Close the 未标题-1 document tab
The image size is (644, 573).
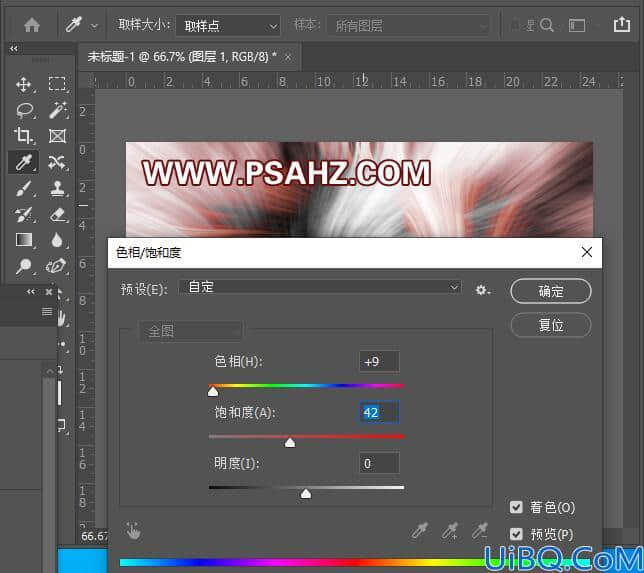tap(288, 57)
